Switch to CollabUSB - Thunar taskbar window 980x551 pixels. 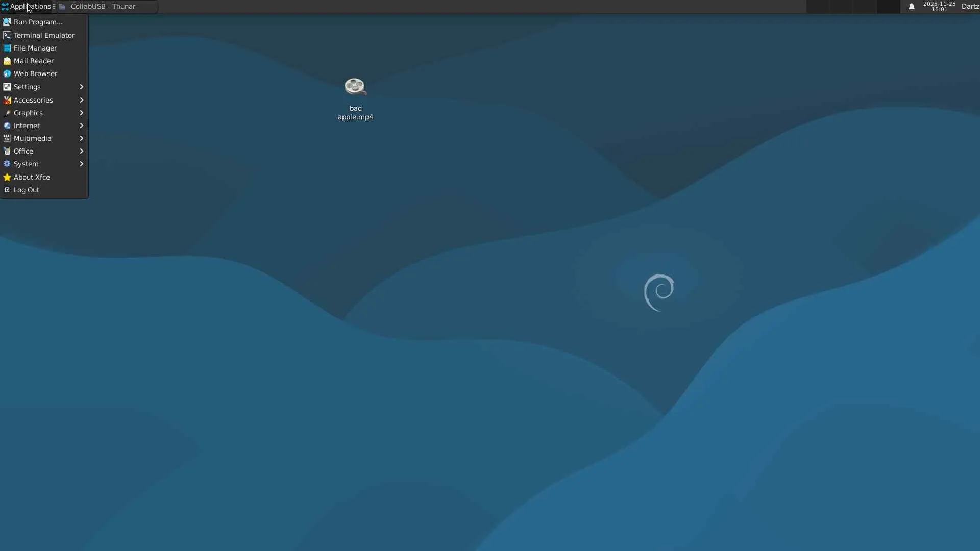coord(103,7)
